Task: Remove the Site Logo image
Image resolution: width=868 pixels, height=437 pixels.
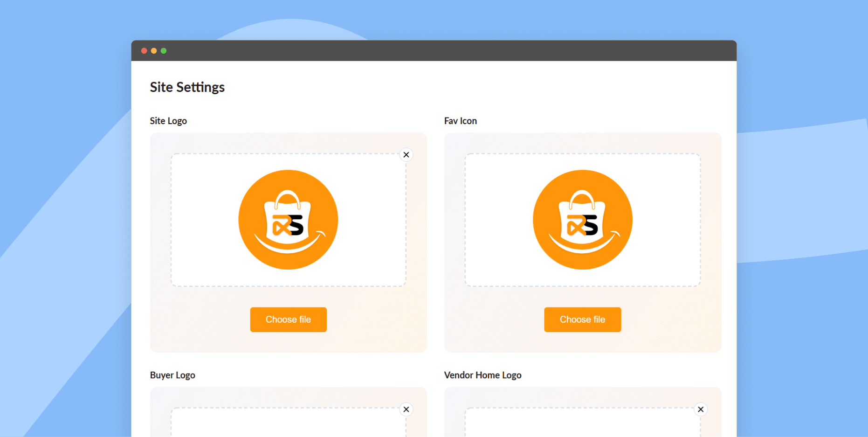Action: (406, 155)
